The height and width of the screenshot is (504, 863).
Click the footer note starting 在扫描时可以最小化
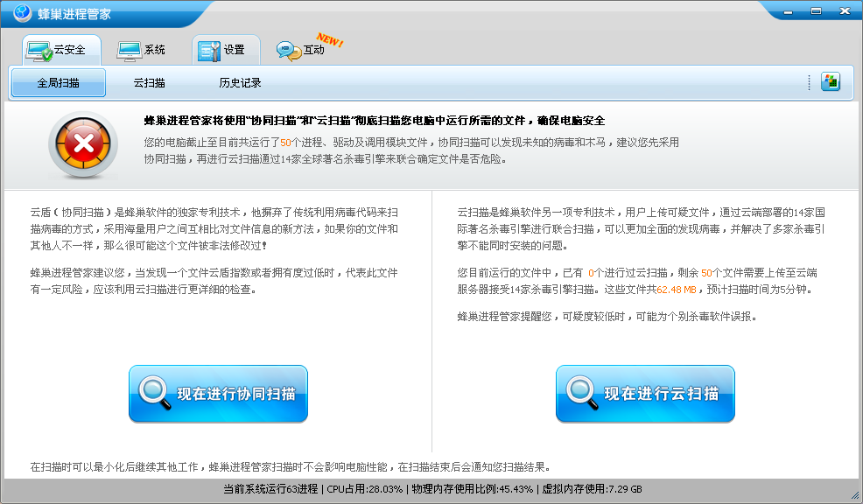(x=291, y=467)
